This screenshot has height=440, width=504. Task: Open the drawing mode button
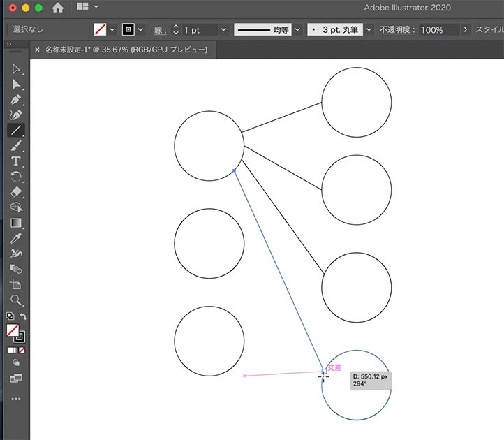16,362
